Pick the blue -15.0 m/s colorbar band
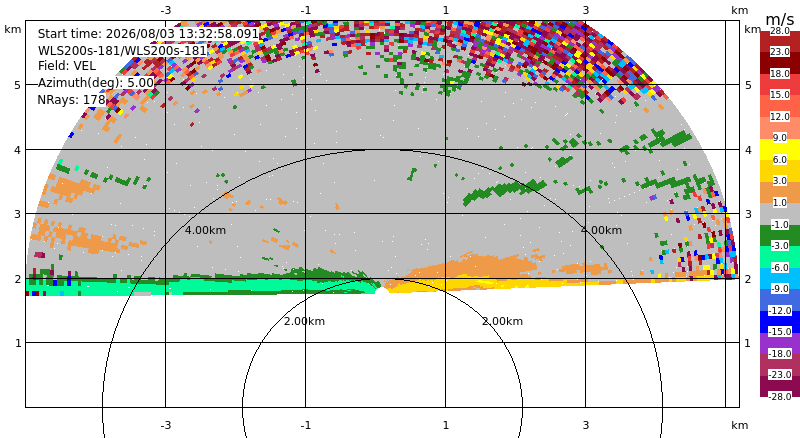The image size is (800, 438). (x=780, y=321)
